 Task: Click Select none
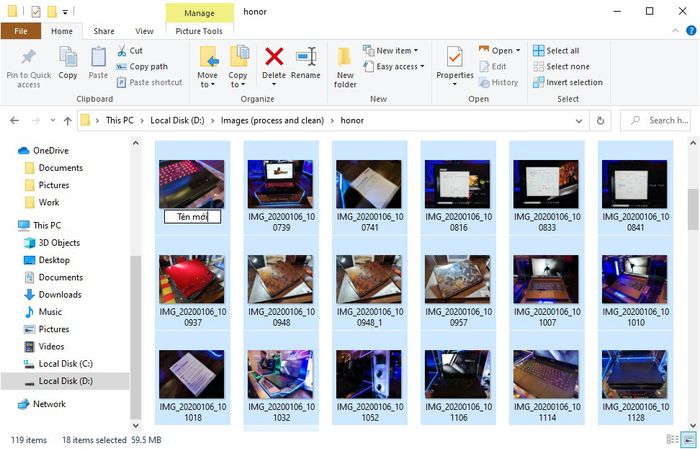point(561,67)
